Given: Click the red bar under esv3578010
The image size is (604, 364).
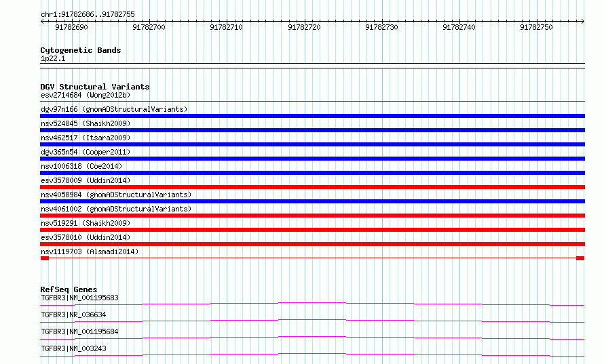Looking at the screenshot, I should pyautogui.click(x=312, y=244).
